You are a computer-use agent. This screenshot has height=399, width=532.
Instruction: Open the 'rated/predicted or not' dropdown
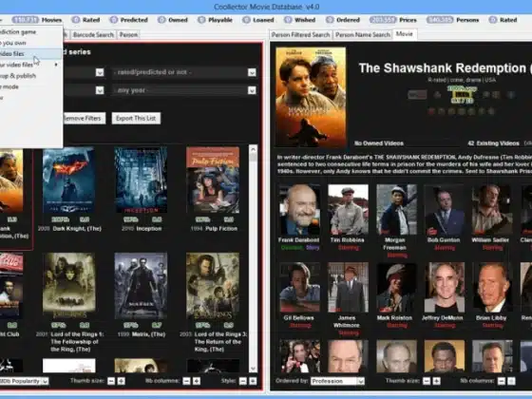184,72
